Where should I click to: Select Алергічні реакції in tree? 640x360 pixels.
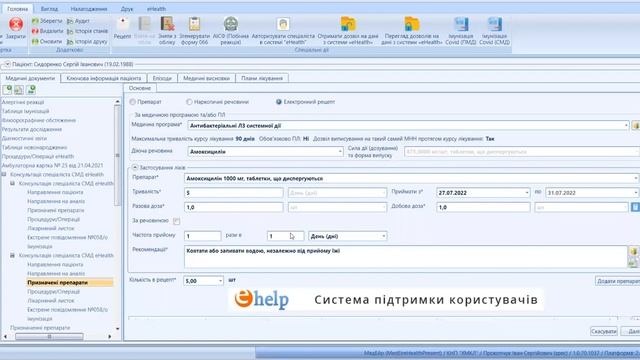[23, 102]
